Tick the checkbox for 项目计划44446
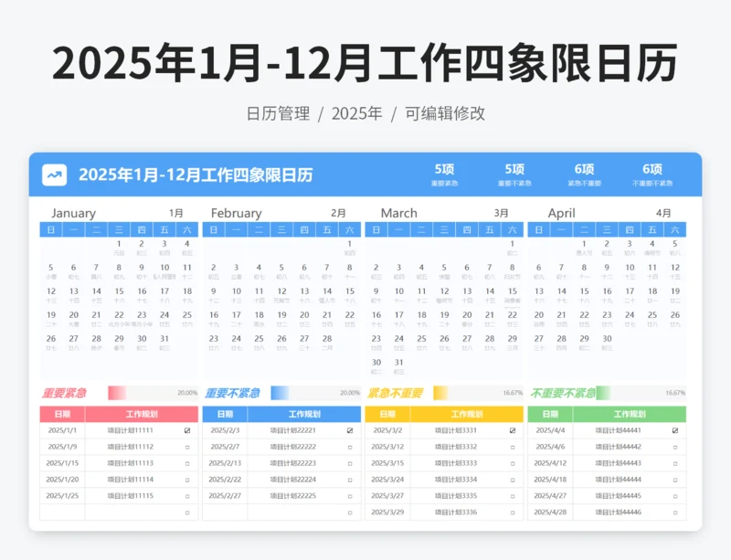The width and height of the screenshot is (731, 560). (675, 512)
